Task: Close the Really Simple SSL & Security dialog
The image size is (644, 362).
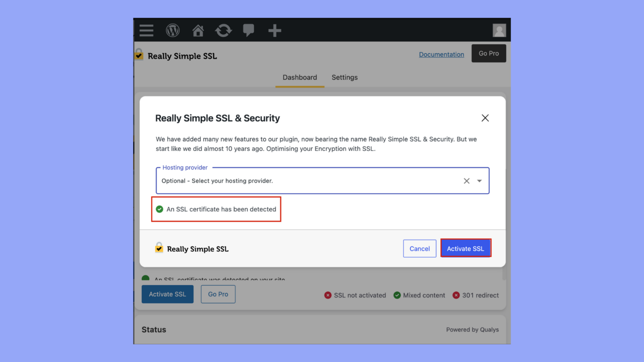Action: click(x=485, y=118)
